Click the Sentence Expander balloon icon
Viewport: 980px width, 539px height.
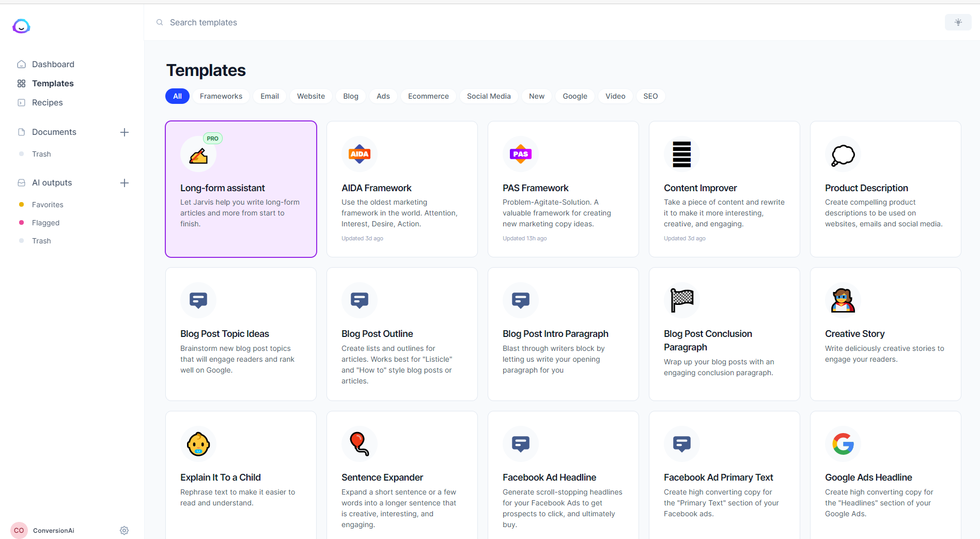click(x=359, y=444)
